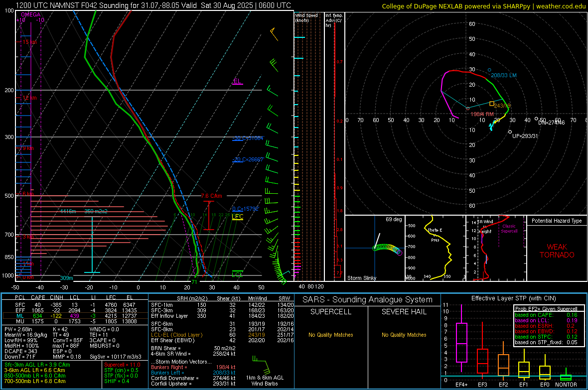Click the sounding title with valid time
Image resolution: width=588 pixels, height=390 pixels.
(153, 5)
